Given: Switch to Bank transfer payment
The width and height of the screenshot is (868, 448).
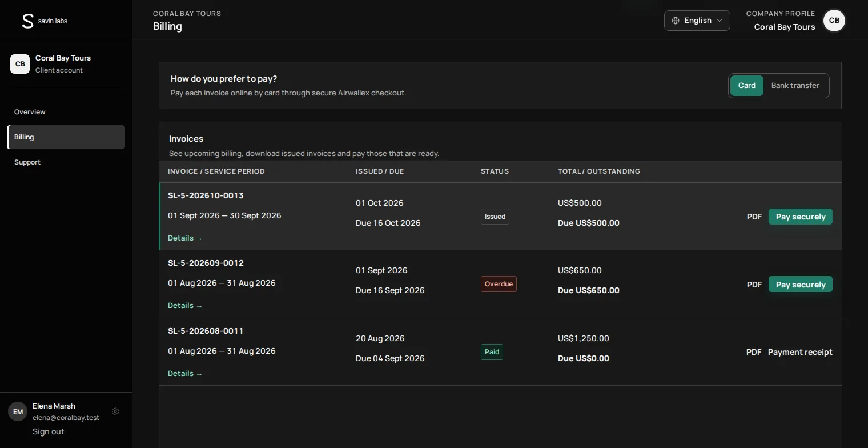Looking at the screenshot, I should (795, 86).
